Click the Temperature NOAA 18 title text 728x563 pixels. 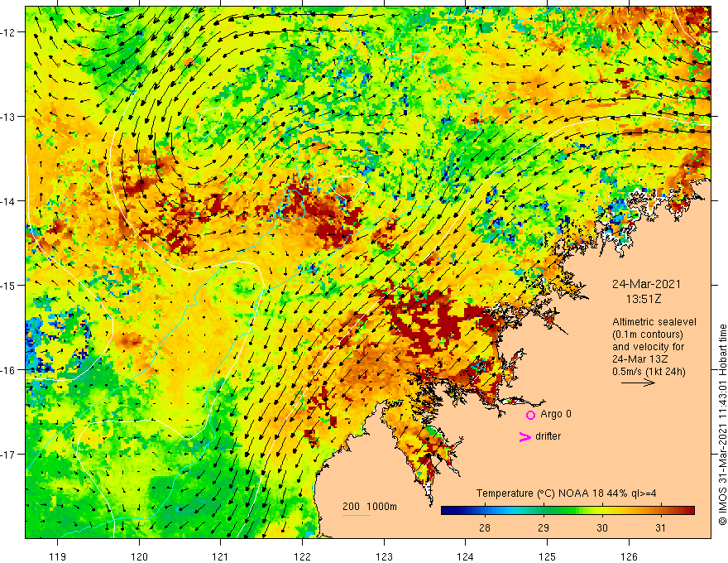pos(566,493)
